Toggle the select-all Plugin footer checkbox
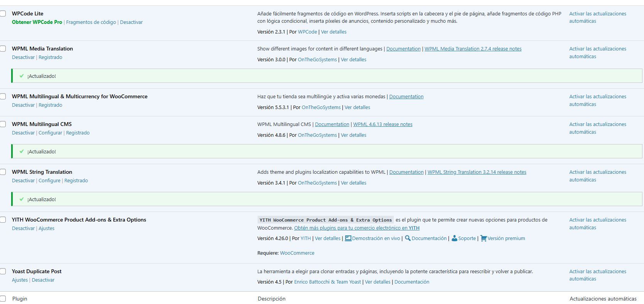 [x=3, y=299]
